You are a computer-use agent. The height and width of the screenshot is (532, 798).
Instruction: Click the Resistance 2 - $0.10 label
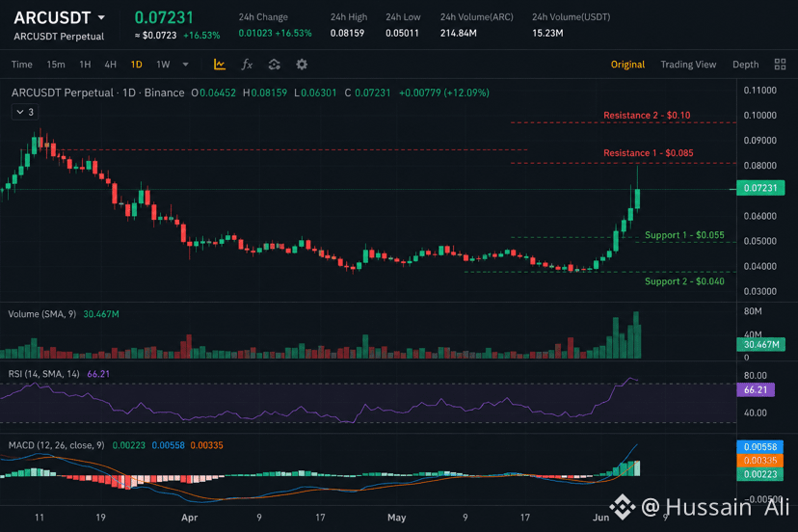click(647, 115)
